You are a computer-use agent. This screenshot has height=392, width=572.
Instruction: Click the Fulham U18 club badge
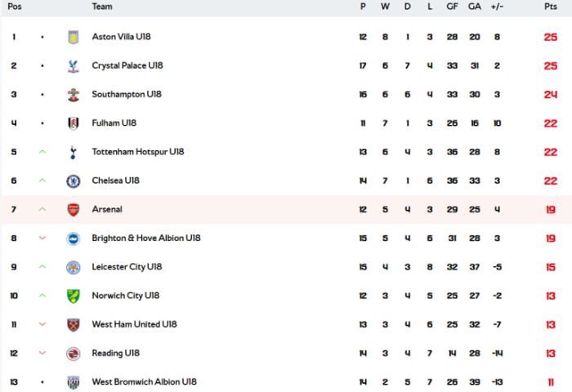[x=74, y=123]
